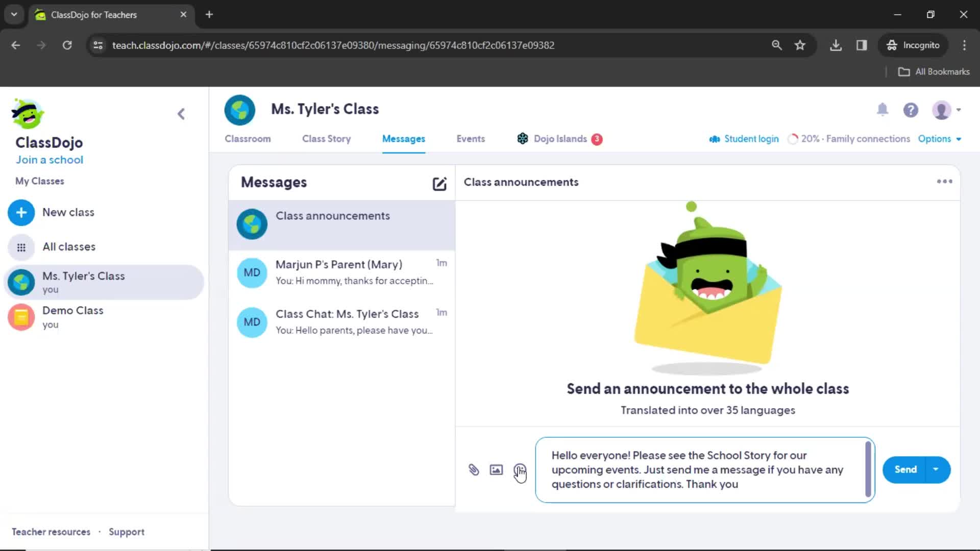Click the attachment paperclip icon
The width and height of the screenshot is (980, 551).
[473, 469]
